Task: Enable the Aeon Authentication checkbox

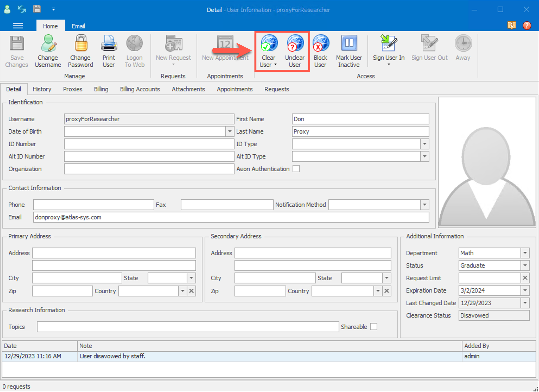Action: (296, 169)
